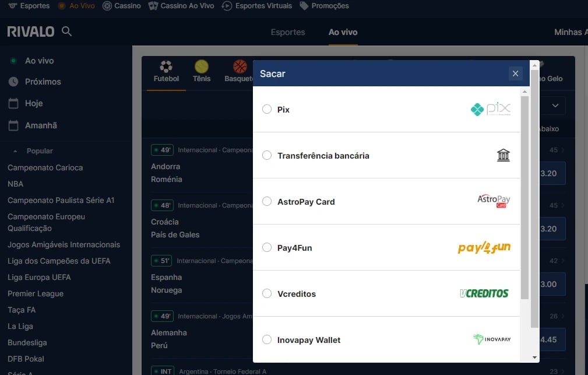This screenshot has width=588, height=375.
Task: Open the Hoje sidebar link
Action: point(34,103)
